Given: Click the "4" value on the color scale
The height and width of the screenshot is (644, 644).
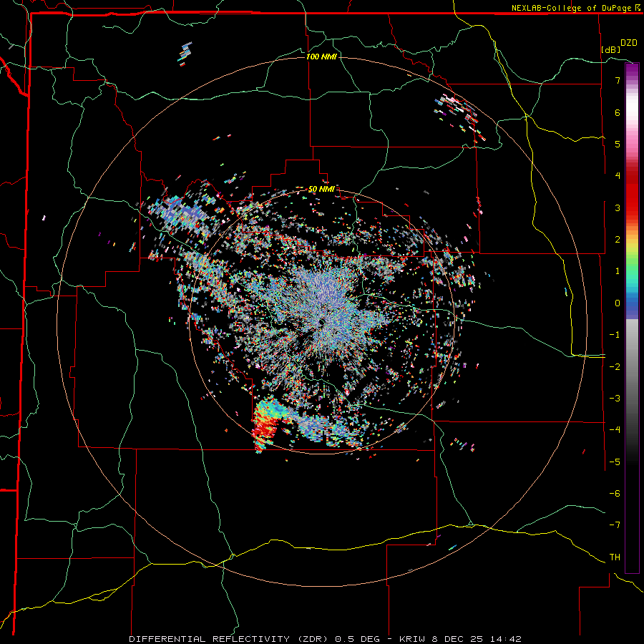Looking at the screenshot, I should click(618, 176).
